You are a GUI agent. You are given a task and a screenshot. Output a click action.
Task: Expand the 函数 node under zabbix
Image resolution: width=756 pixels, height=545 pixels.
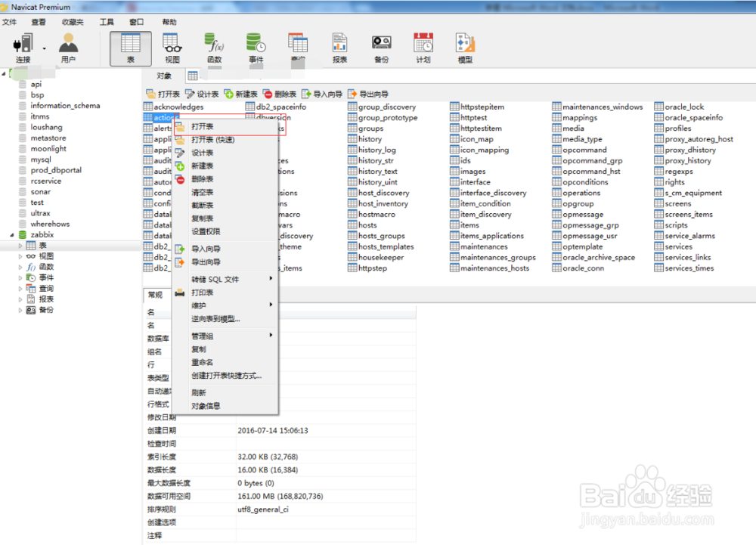[x=20, y=267]
